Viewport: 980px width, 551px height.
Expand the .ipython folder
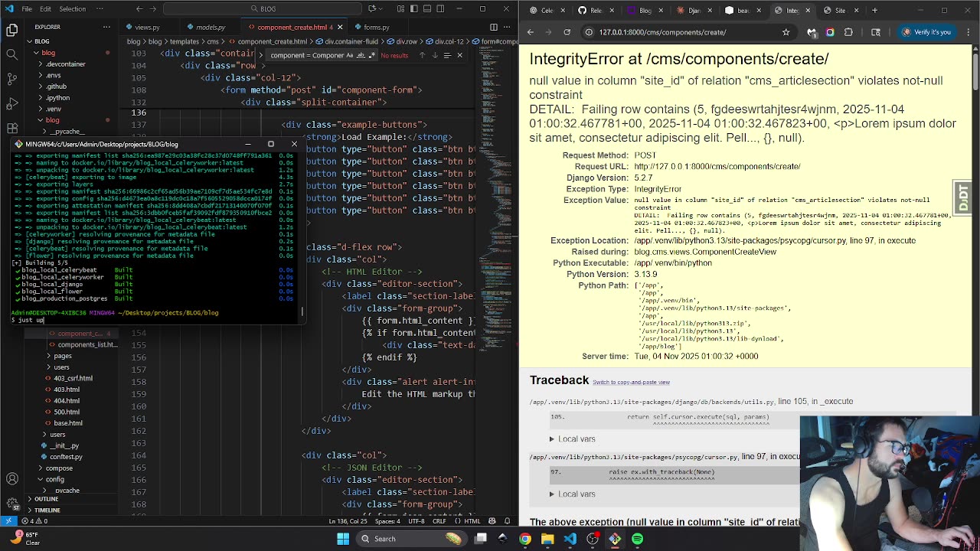(57, 98)
